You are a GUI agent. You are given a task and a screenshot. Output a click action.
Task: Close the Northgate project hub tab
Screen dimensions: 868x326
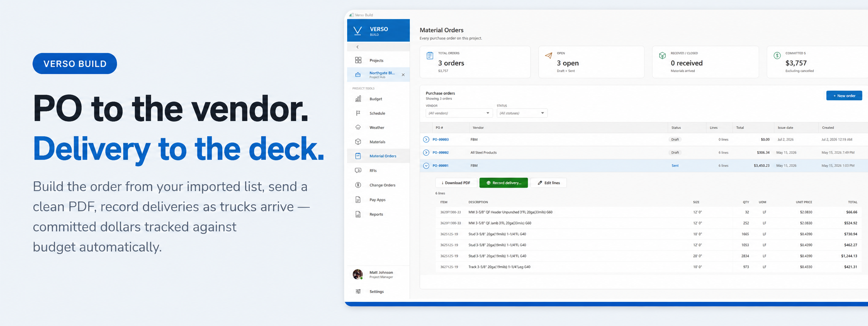pyautogui.click(x=403, y=75)
